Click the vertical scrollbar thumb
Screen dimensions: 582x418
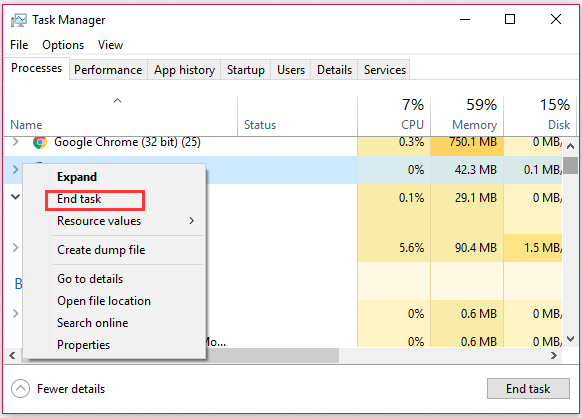[570, 165]
